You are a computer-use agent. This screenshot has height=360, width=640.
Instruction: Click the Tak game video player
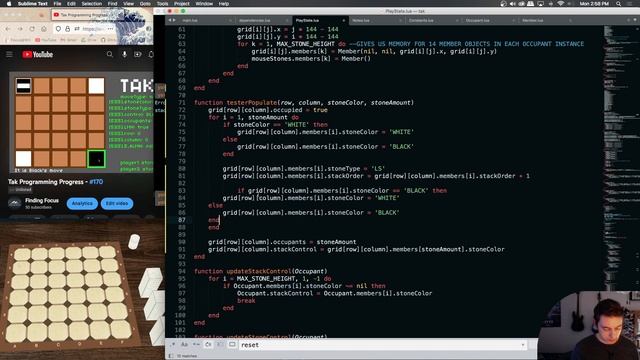(x=81, y=122)
